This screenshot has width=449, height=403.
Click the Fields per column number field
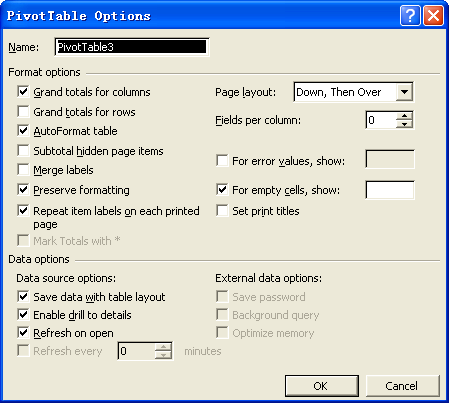[381, 120]
